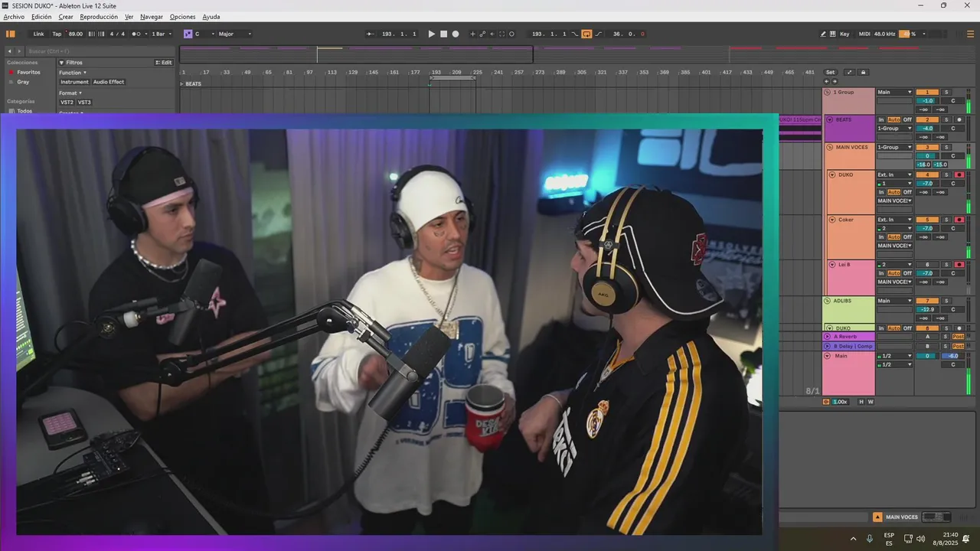980x551 pixels.
Task: Toggle the scale mode purple icon
Action: (188, 34)
